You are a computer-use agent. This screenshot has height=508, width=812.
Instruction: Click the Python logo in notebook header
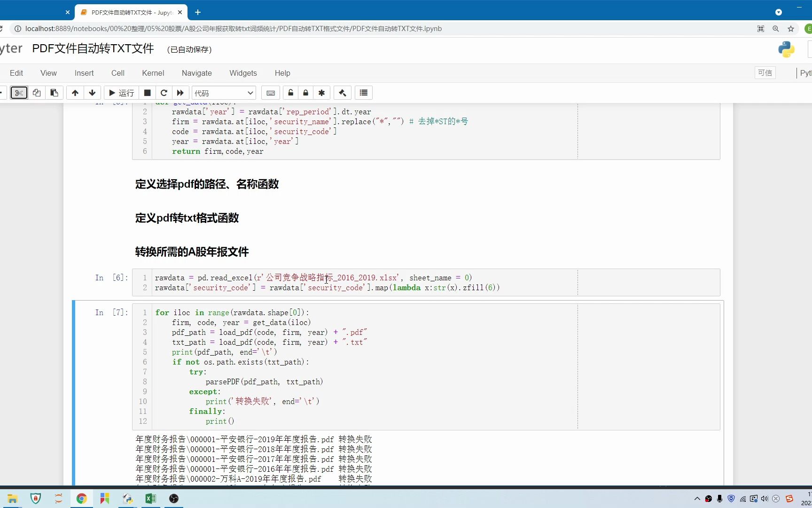pos(787,49)
